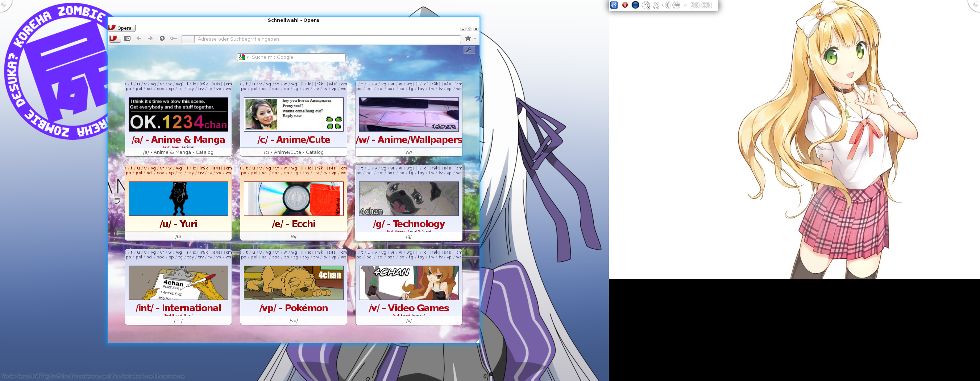Screen dimensions: 980x381
Task: Click the '/a/ - Anime & Manga - Catalog' caption
Action: 178,152
